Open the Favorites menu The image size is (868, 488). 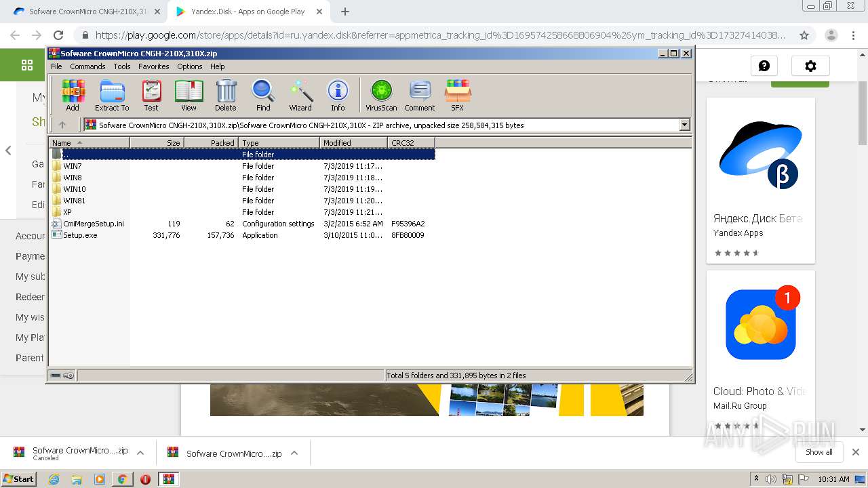click(154, 66)
